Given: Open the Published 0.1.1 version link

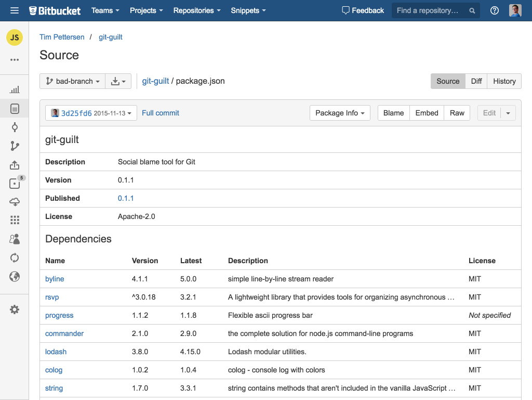Looking at the screenshot, I should click(x=126, y=198).
